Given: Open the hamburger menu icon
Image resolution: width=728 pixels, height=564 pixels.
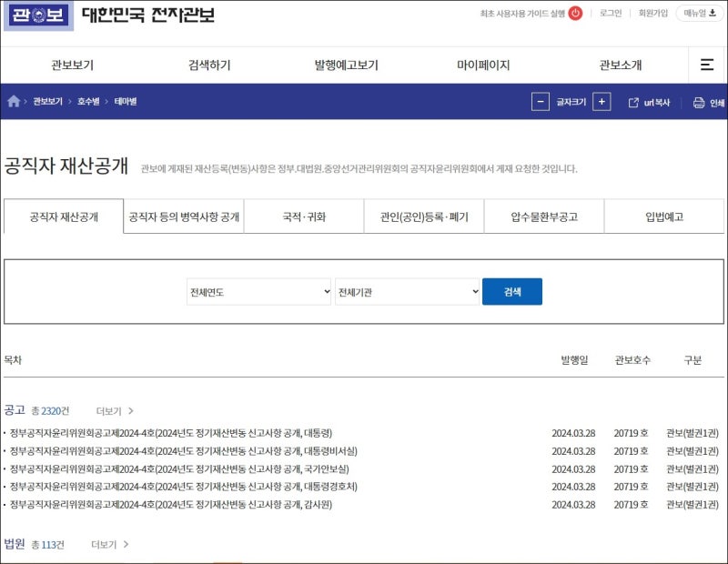Looking at the screenshot, I should [x=707, y=65].
